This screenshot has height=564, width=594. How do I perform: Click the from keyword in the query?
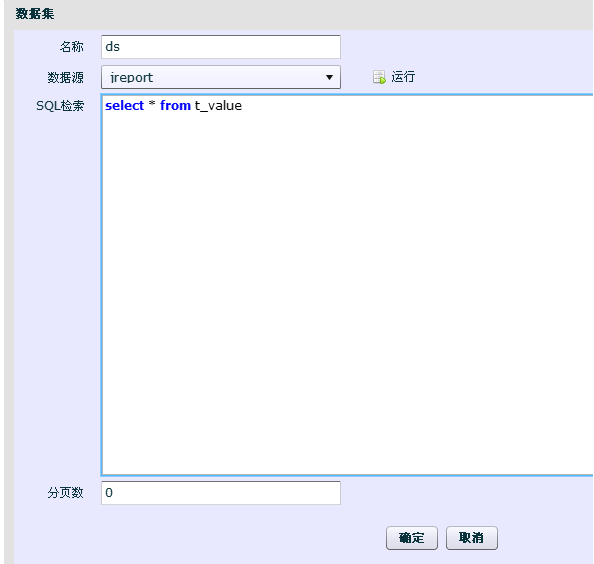[x=175, y=105]
